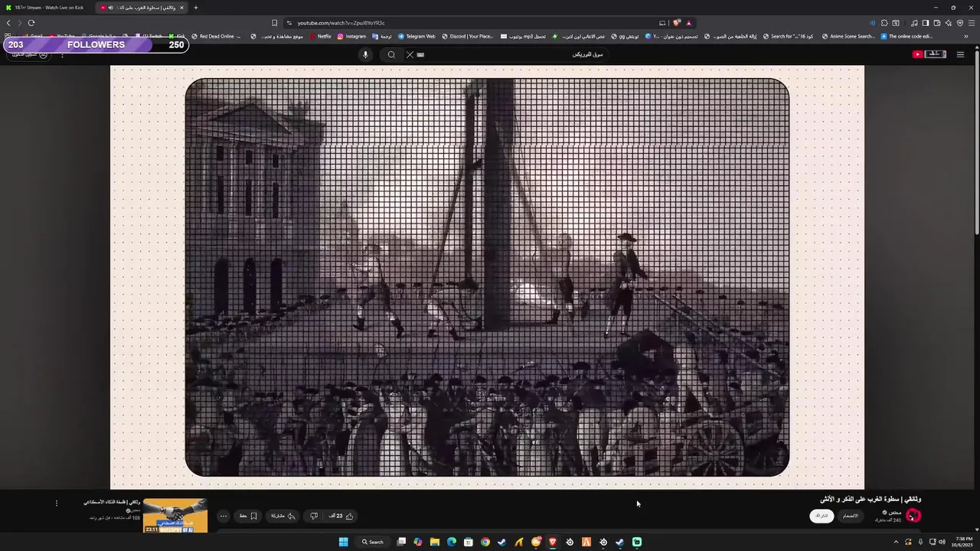The height and width of the screenshot is (551, 980).
Task: Open the Windows Start menu
Action: pos(344,542)
